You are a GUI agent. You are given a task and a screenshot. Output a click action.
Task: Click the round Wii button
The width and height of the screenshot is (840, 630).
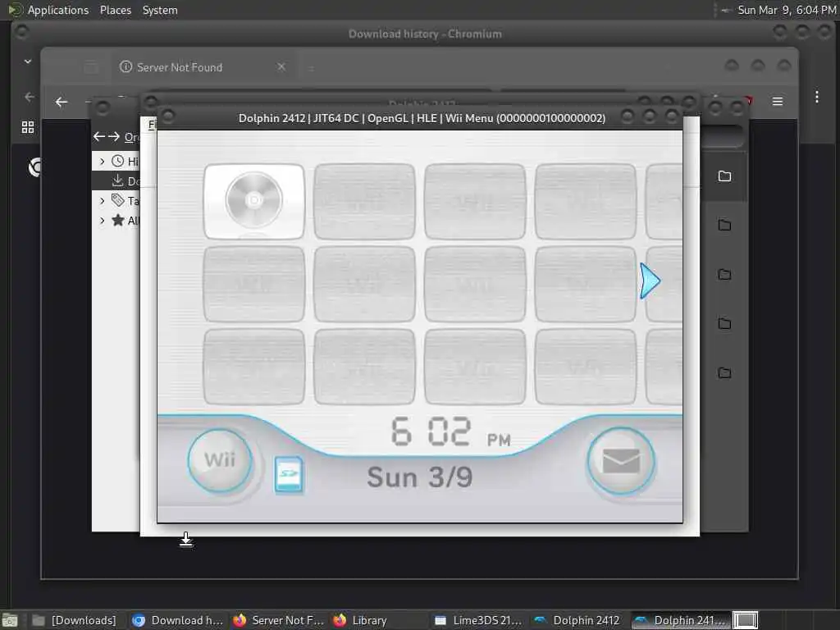pos(220,460)
